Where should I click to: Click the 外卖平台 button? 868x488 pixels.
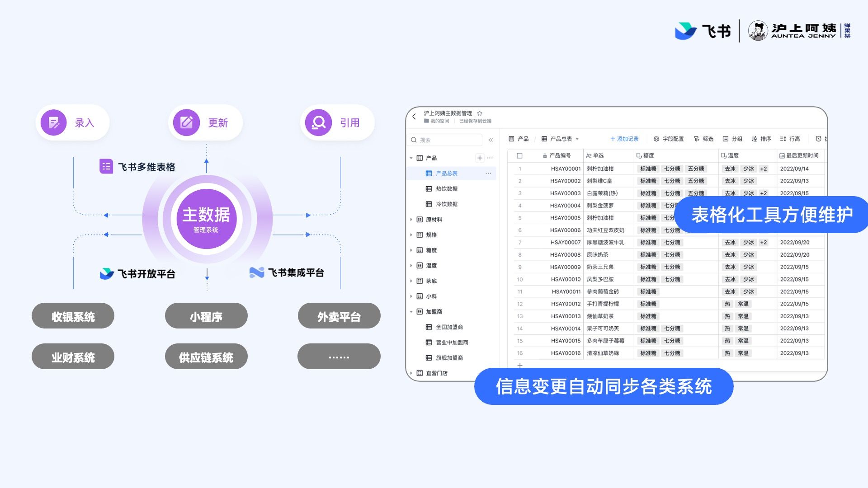339,316
